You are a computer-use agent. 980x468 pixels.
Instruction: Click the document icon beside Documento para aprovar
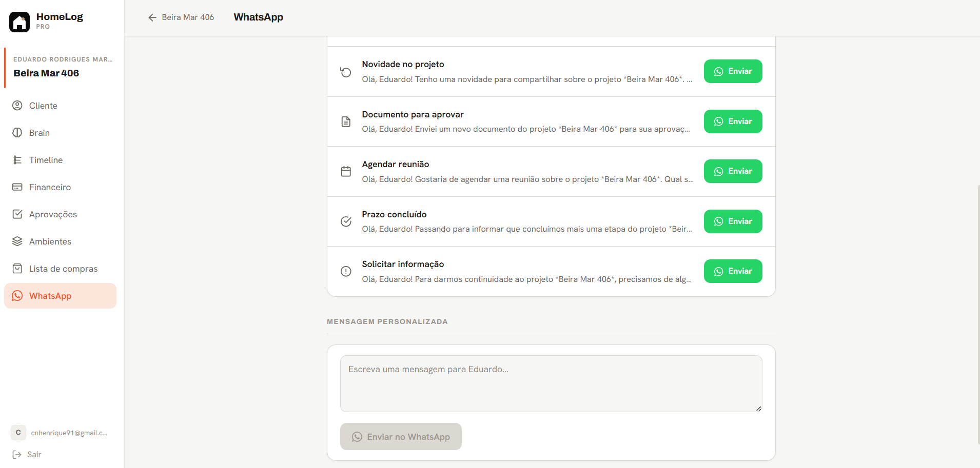346,121
